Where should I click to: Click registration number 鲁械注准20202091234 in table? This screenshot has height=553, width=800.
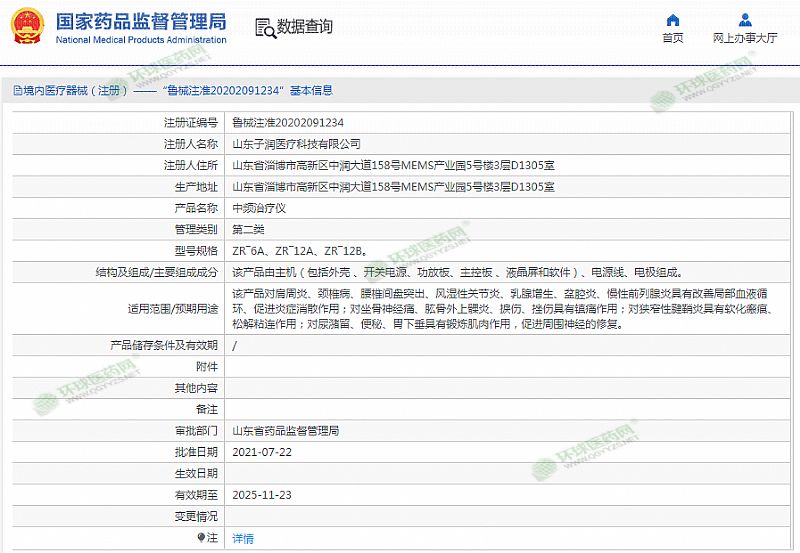pos(280,122)
